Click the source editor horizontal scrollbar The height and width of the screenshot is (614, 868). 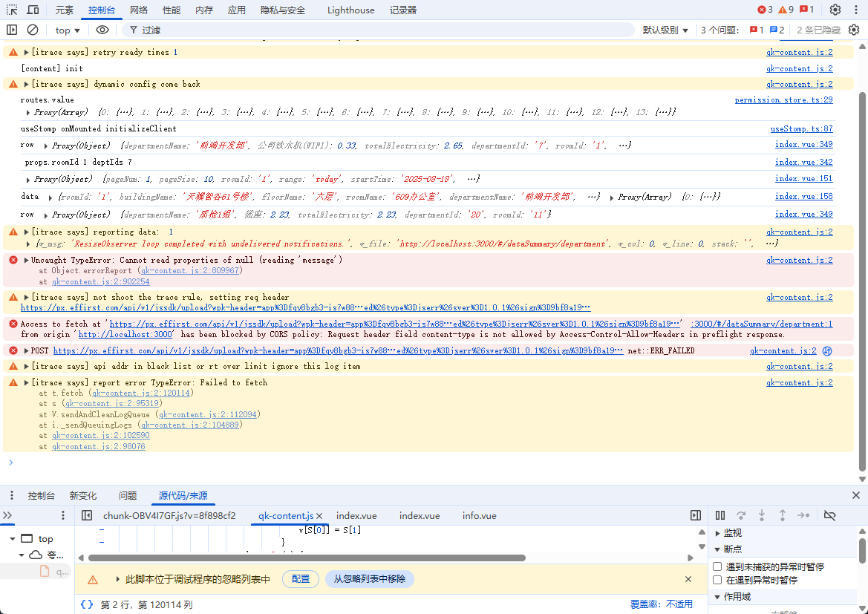(307, 558)
